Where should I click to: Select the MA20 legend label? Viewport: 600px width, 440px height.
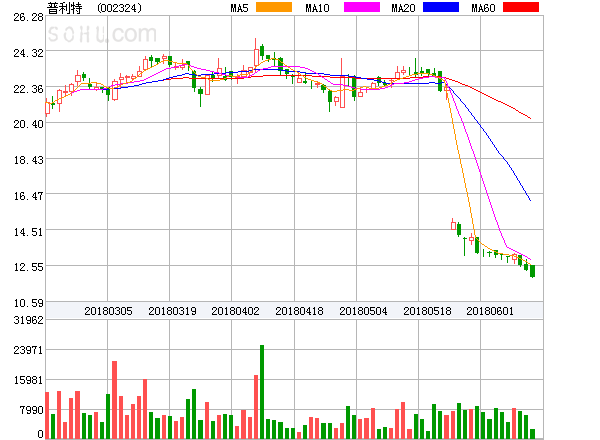point(403,8)
